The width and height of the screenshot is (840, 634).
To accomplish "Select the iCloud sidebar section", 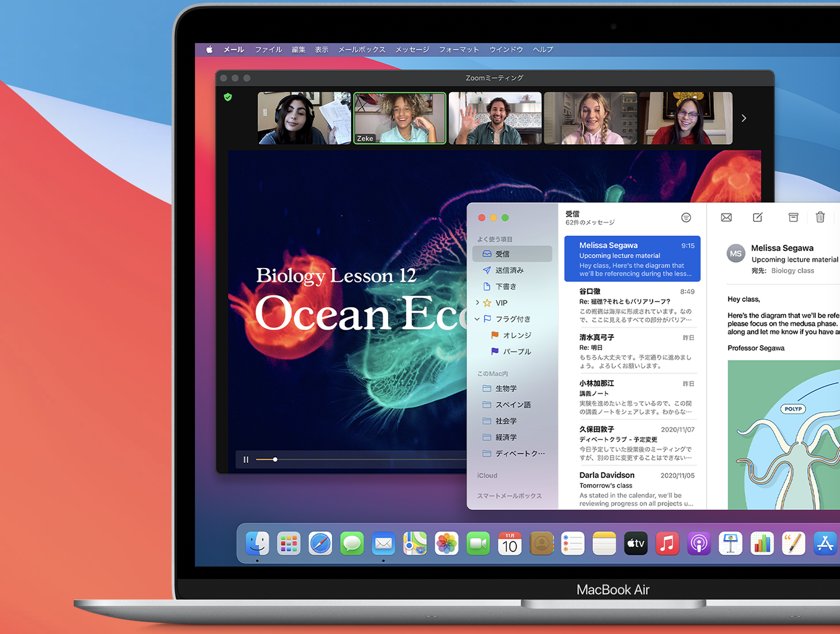I will 487,476.
